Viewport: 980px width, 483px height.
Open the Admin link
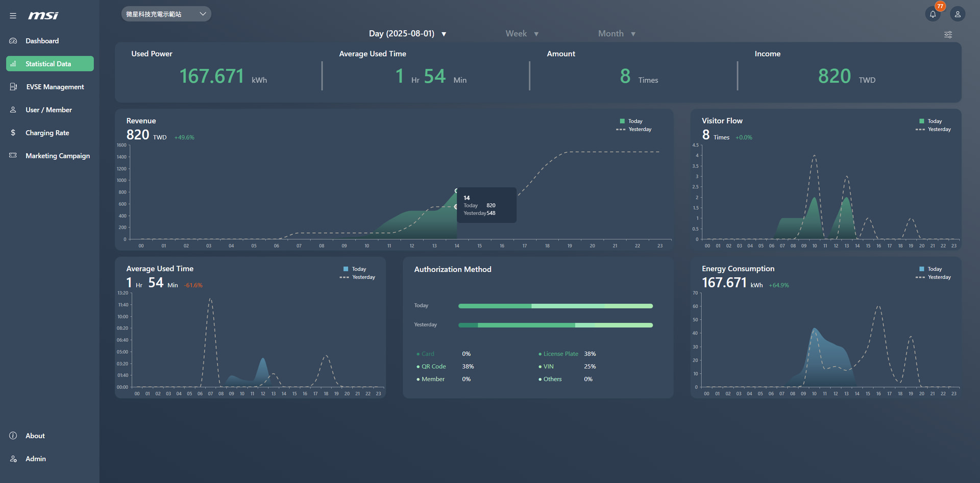point(36,459)
